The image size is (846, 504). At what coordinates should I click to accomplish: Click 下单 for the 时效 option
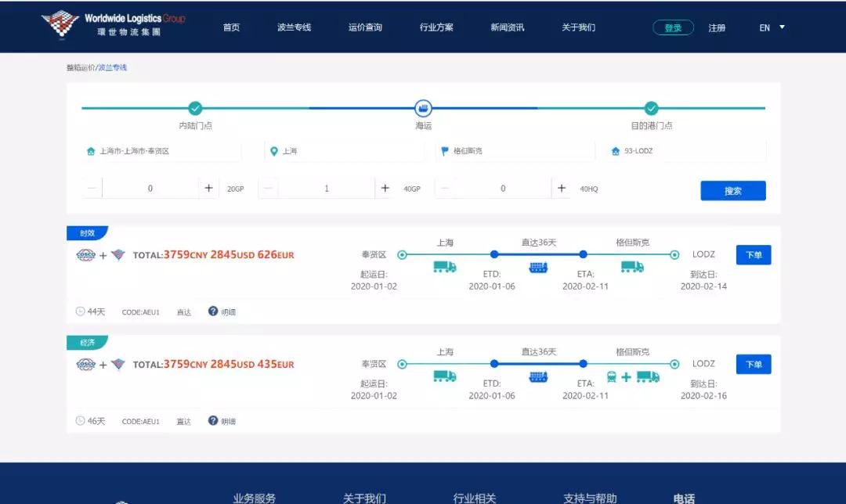coord(753,255)
